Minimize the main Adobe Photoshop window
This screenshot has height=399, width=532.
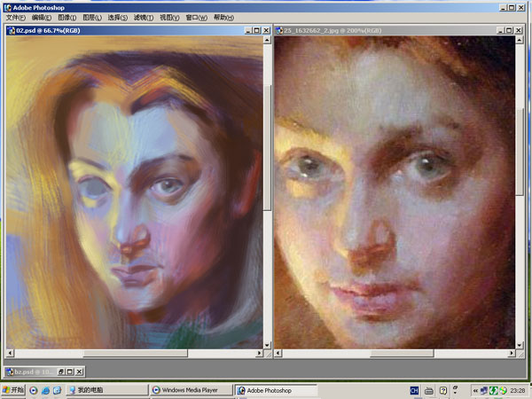(x=503, y=7)
